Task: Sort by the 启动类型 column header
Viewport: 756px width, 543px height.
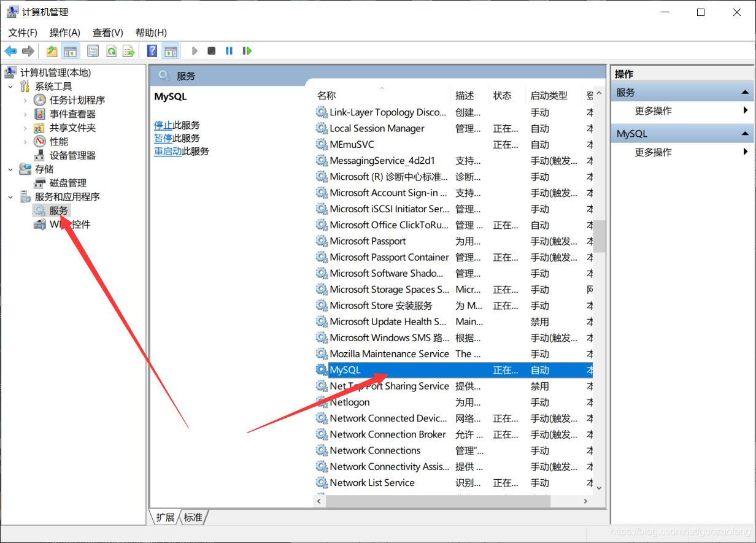Action: pos(553,95)
